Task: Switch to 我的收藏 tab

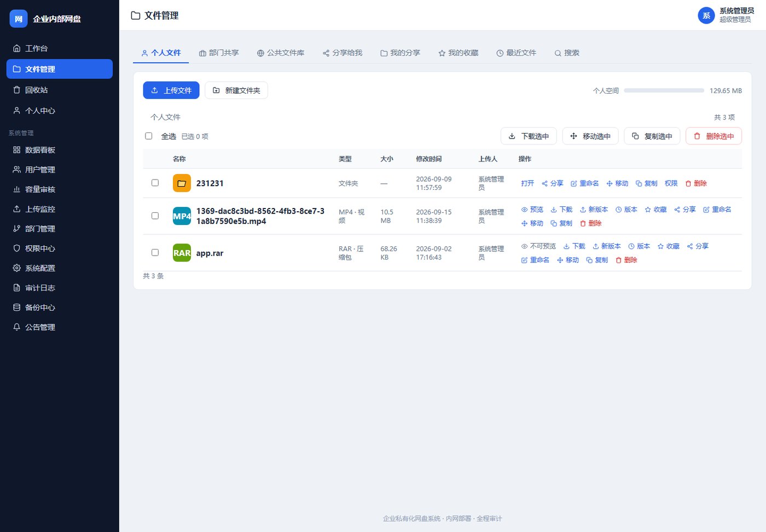Action: pyautogui.click(x=459, y=53)
